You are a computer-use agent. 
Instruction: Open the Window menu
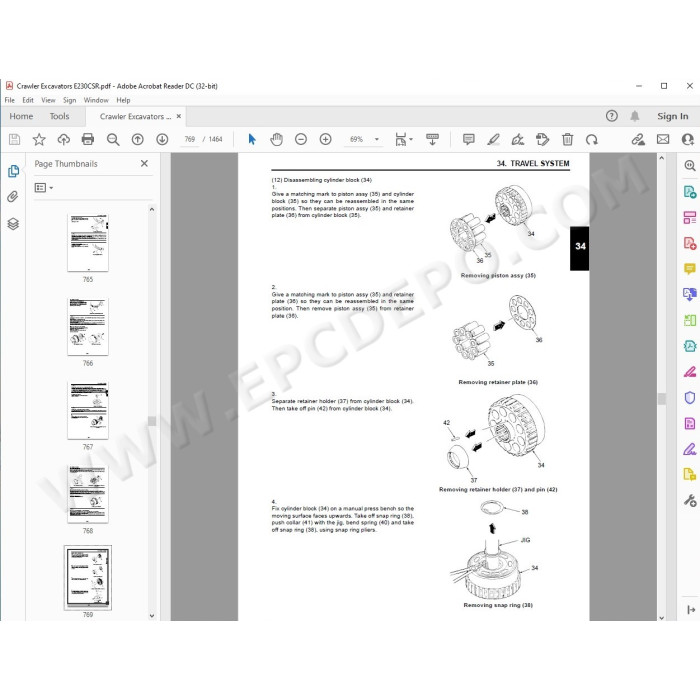click(x=96, y=100)
